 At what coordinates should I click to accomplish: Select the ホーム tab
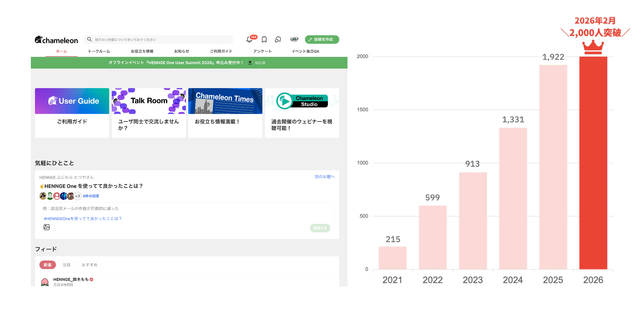tap(61, 51)
